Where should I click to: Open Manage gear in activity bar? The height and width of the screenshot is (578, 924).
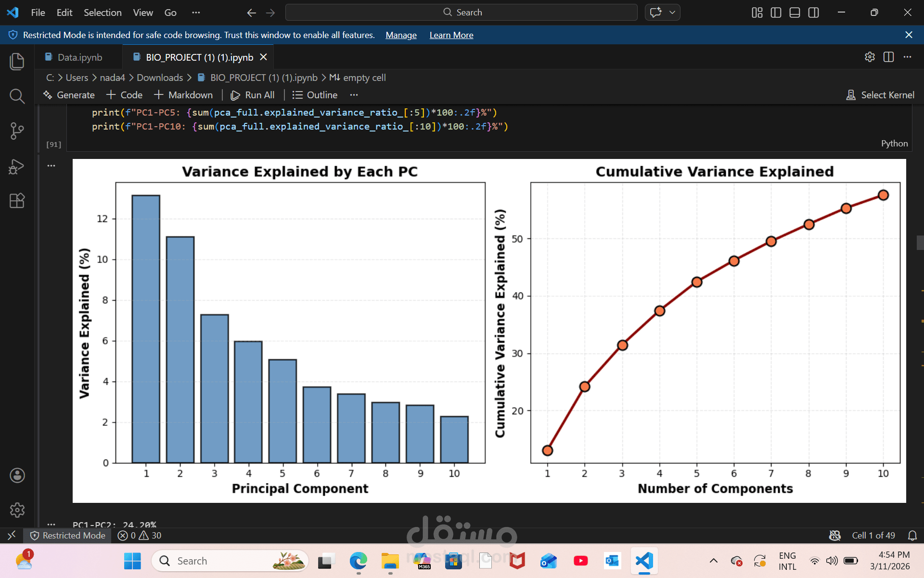17,510
